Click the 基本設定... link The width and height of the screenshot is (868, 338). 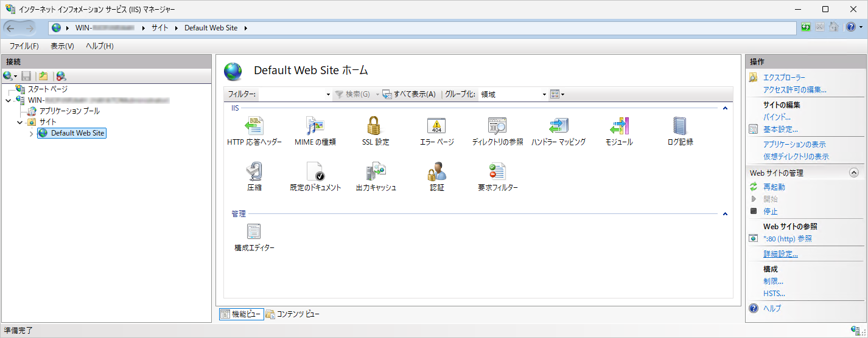coord(780,129)
